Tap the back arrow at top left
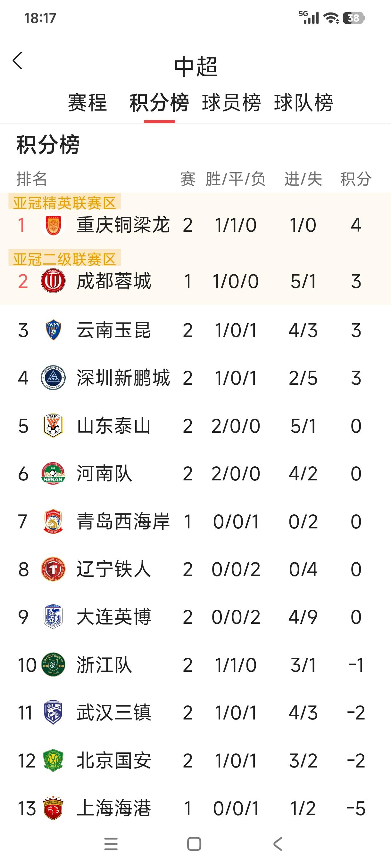The image size is (391, 868). (x=18, y=61)
